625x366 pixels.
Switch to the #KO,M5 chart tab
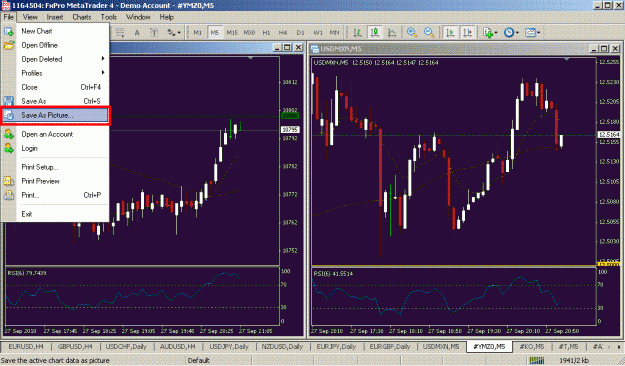(531, 346)
